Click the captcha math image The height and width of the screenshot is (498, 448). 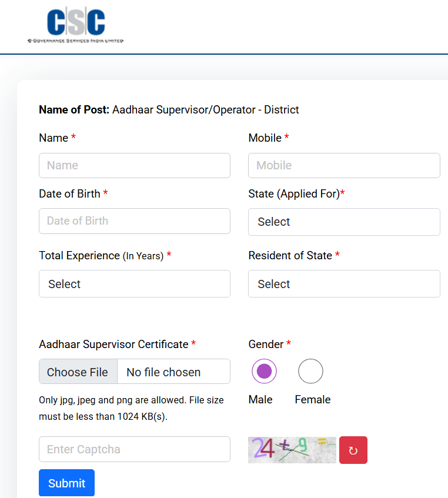292,450
